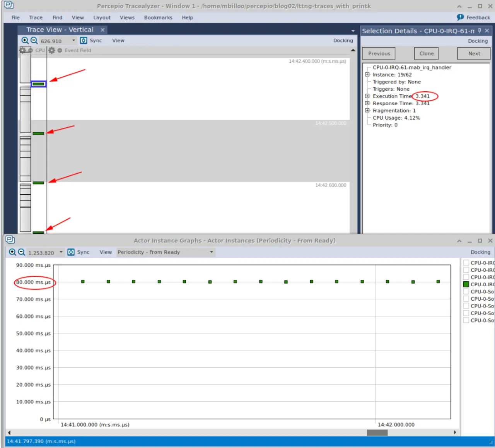Pin the Selection Details panel
This screenshot has width=495, height=448.
(480, 31)
